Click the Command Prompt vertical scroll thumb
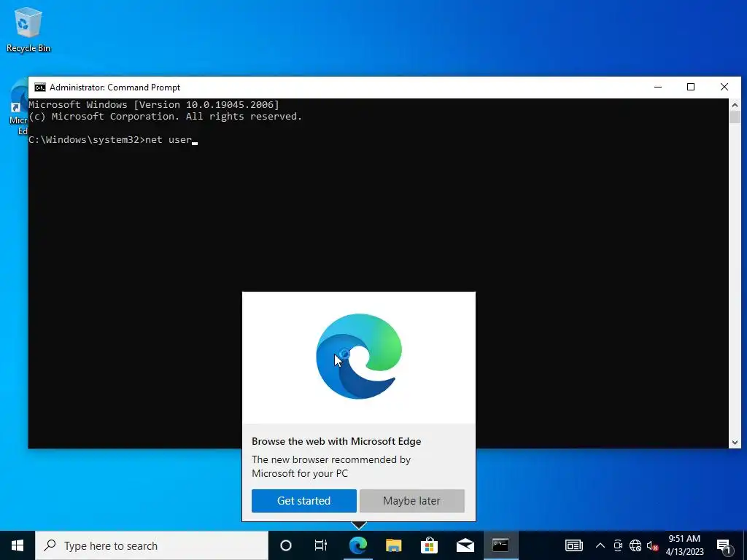The width and height of the screenshot is (747, 560). point(735,117)
